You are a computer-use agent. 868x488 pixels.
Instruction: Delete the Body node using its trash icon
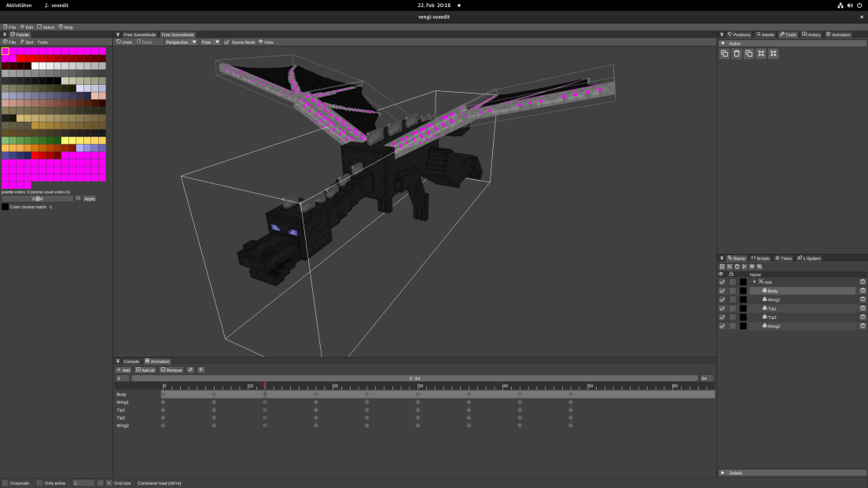click(862, 291)
